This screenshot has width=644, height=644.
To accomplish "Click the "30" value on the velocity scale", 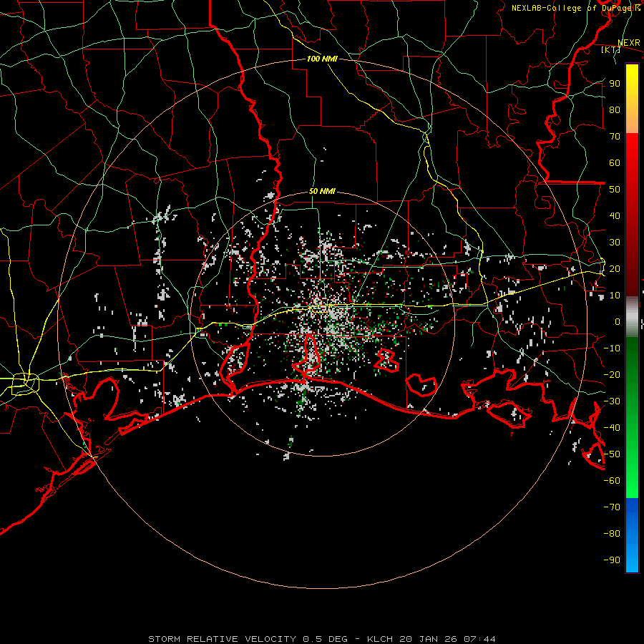I will click(x=615, y=243).
